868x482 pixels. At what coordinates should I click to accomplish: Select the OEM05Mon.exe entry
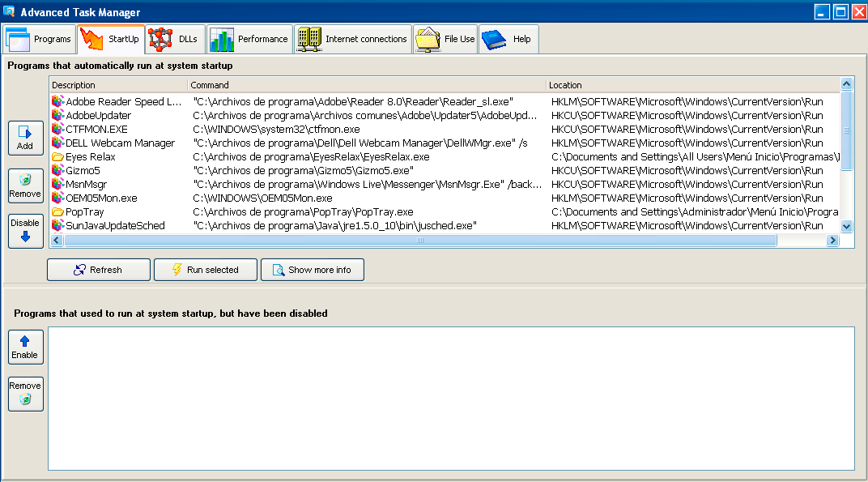click(x=101, y=198)
